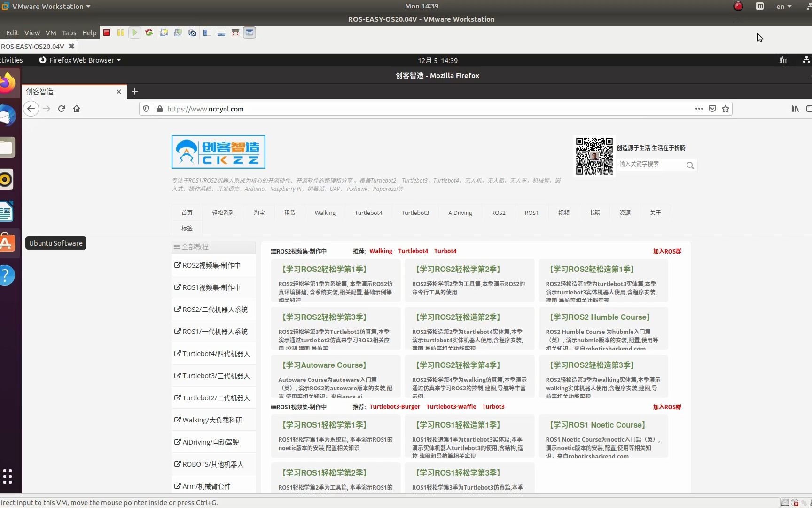Expand the 全部教程 sidebar header
This screenshot has width=812, height=508.
(x=213, y=247)
